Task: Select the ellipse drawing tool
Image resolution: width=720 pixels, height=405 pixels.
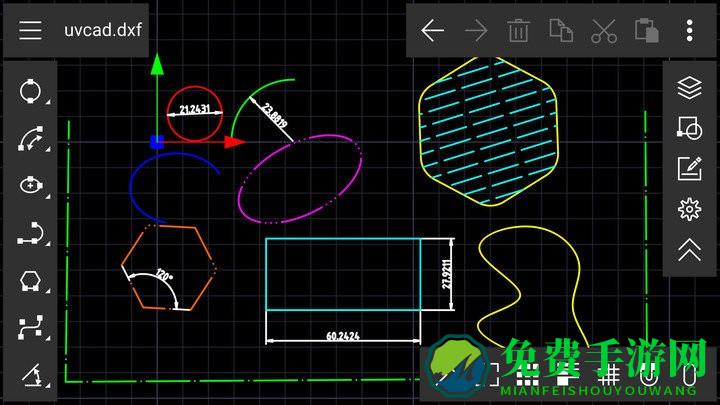Action: pyautogui.click(x=30, y=186)
